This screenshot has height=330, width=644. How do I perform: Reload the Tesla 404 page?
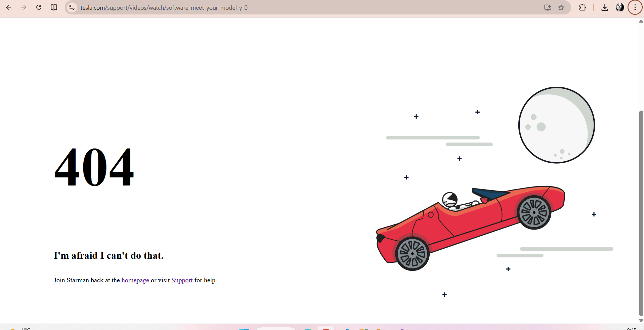(39, 7)
